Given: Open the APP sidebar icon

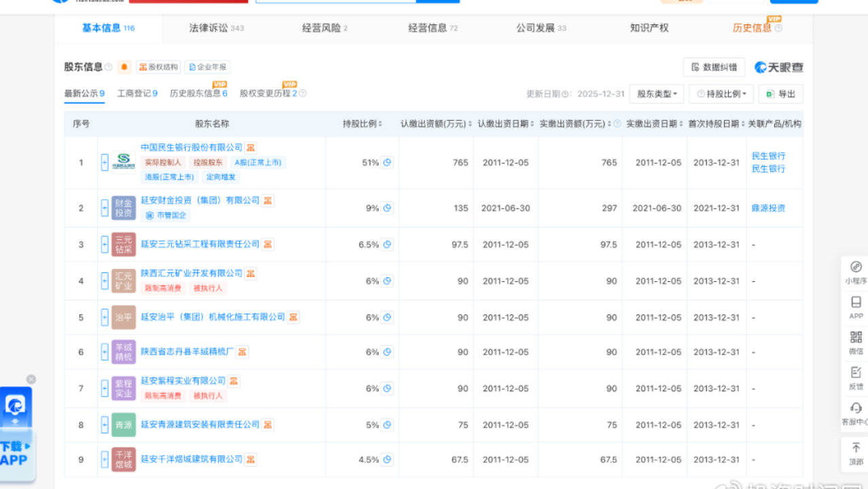Looking at the screenshot, I should click(856, 308).
